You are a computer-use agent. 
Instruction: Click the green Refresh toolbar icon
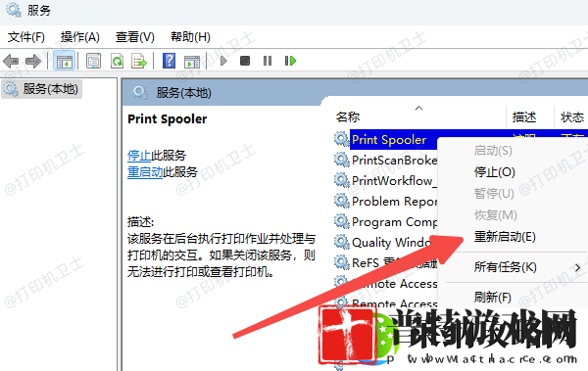[x=117, y=61]
